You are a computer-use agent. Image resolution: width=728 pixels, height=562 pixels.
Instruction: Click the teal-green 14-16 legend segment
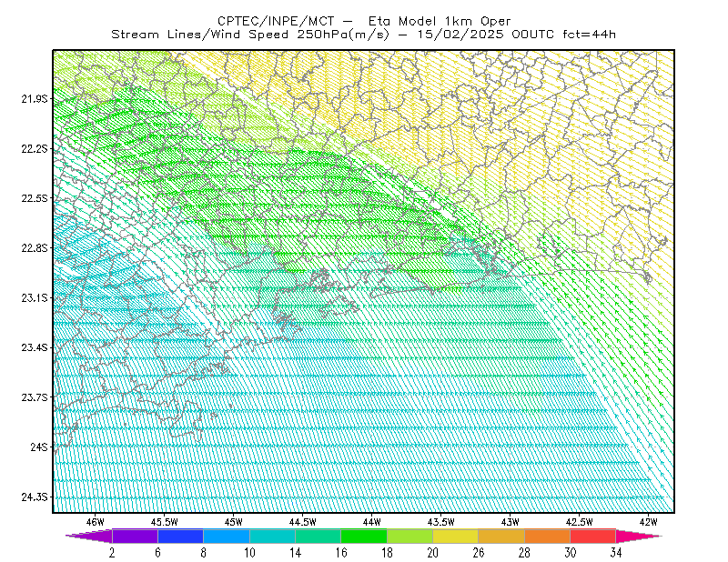pyautogui.click(x=318, y=536)
